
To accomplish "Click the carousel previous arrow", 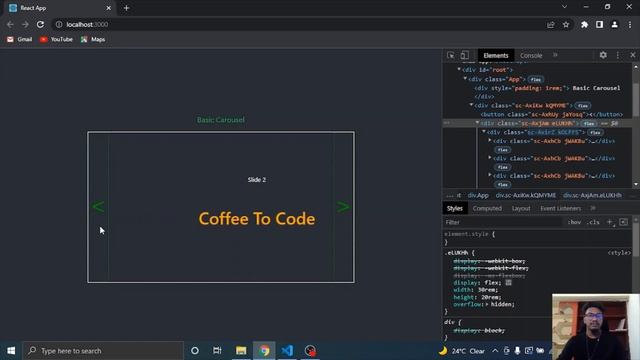I will pos(98,207).
